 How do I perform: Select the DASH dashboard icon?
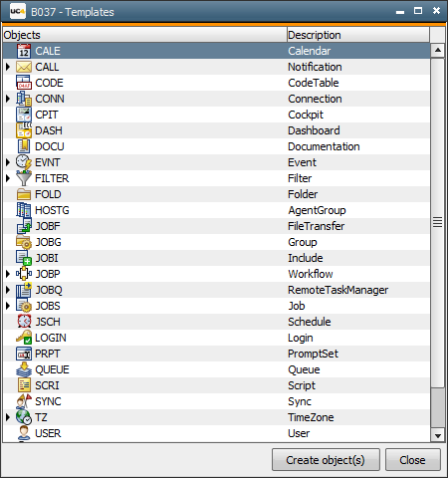click(24, 130)
